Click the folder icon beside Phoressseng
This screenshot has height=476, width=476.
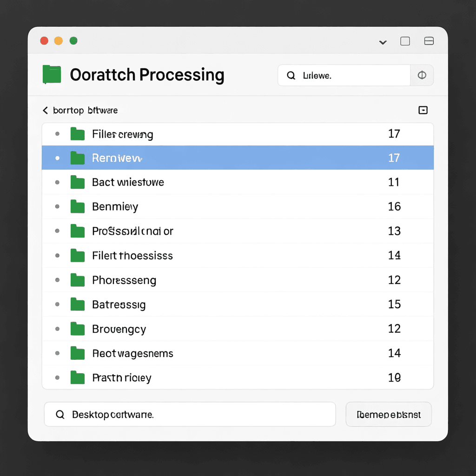click(x=77, y=280)
